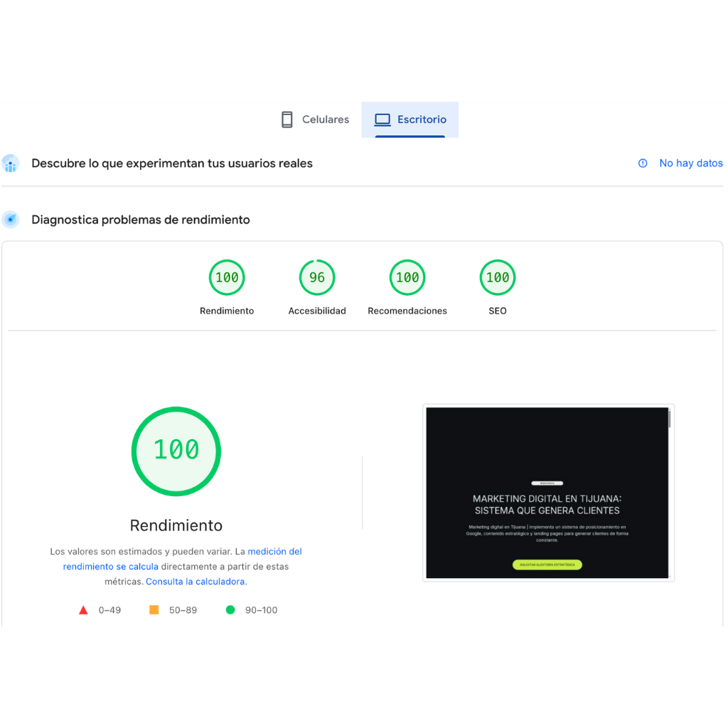Click the red triangle 0–49 legend icon
The image size is (728, 728).
tap(83, 610)
